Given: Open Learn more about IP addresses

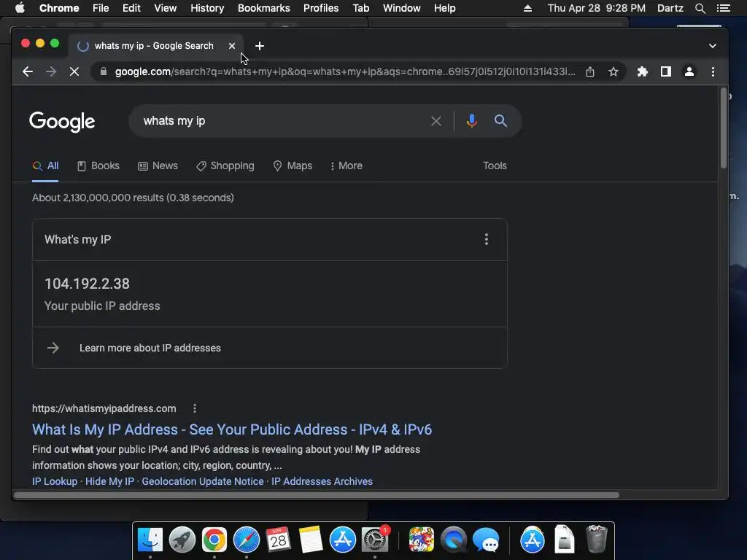Looking at the screenshot, I should (x=150, y=348).
